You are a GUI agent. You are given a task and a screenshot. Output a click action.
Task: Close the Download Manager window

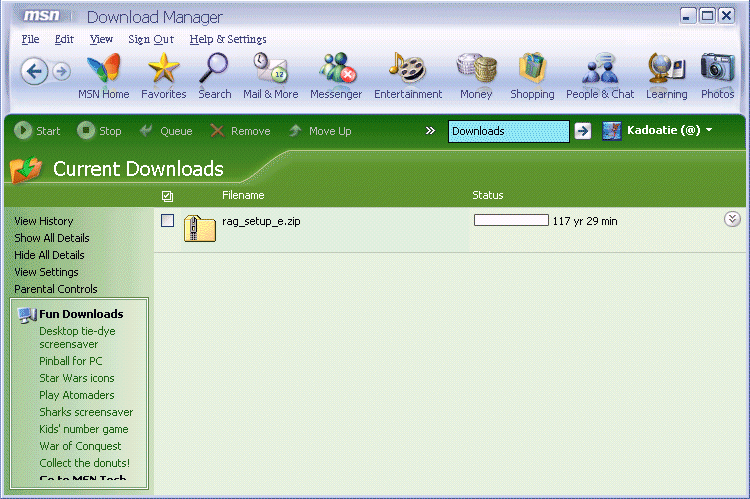(x=726, y=16)
